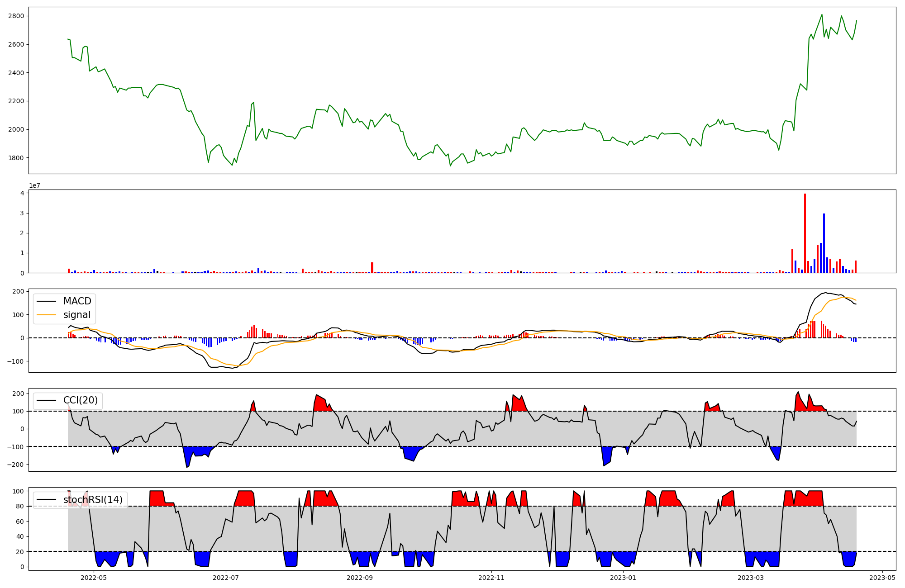905x588 pixels.
Task: Click the black MACD legend line sample
Action: pos(46,301)
